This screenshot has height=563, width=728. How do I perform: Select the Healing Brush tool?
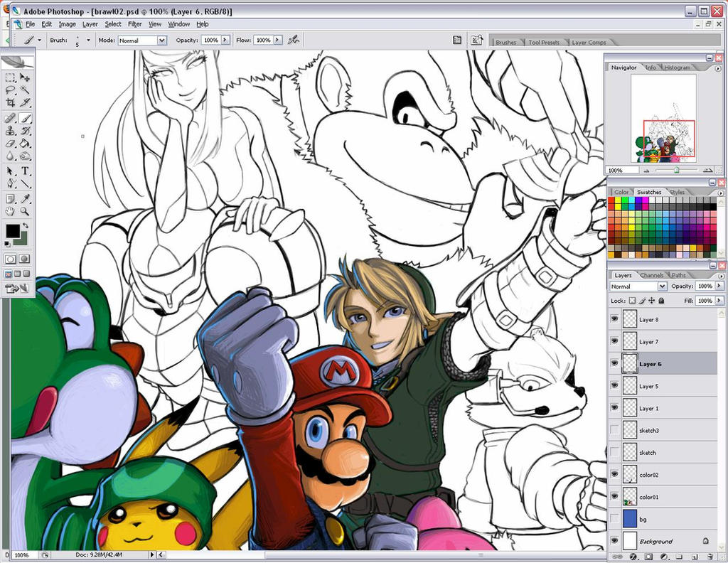pyautogui.click(x=10, y=118)
